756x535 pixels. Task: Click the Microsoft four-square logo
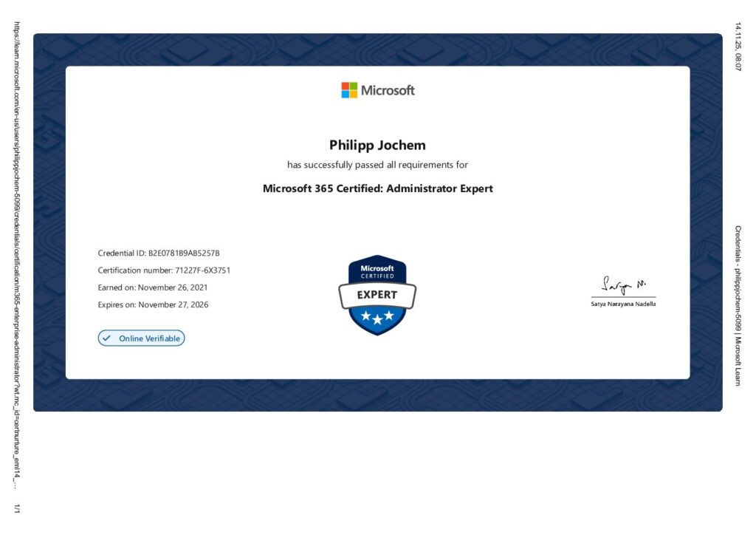tap(348, 90)
